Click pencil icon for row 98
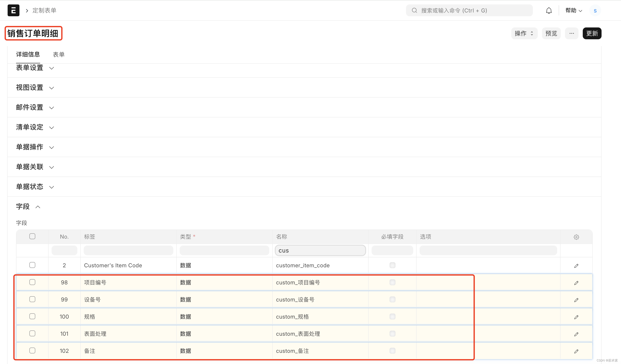The width and height of the screenshot is (621, 364). [x=576, y=283]
